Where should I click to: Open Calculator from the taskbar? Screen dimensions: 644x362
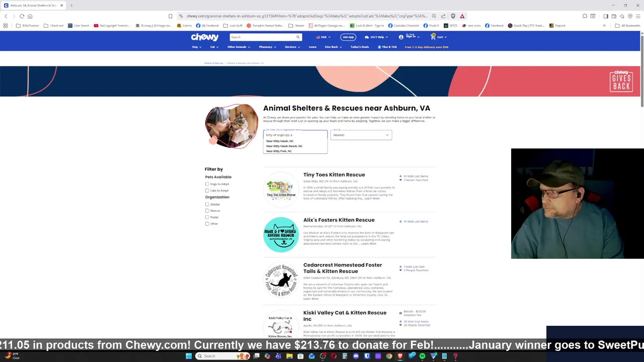pos(345,356)
